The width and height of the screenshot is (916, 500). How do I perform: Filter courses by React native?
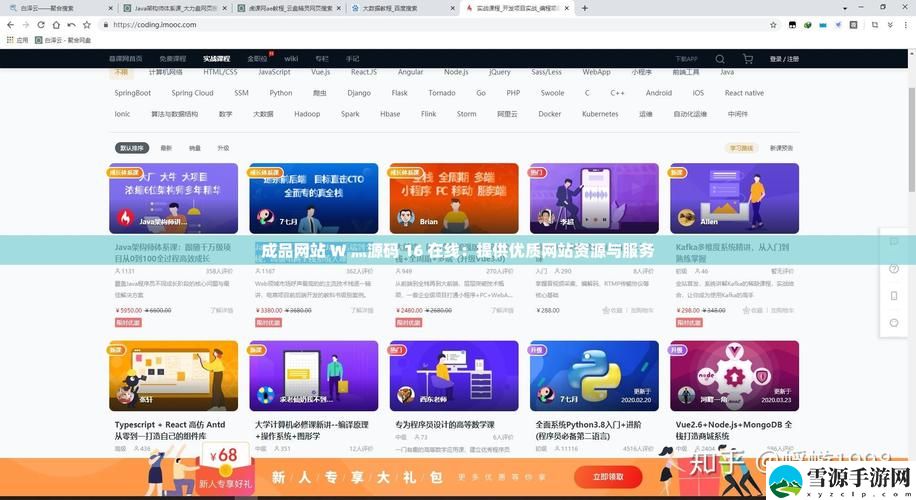pos(744,93)
